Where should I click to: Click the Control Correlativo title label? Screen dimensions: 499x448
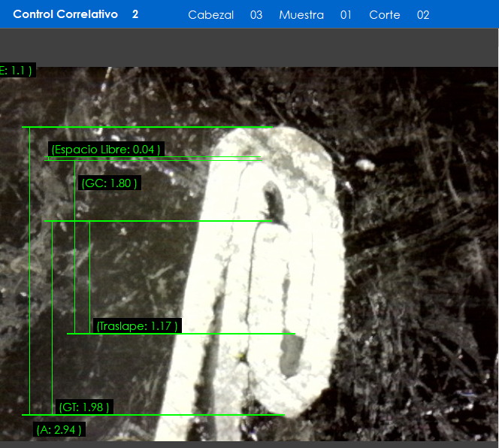(65, 14)
